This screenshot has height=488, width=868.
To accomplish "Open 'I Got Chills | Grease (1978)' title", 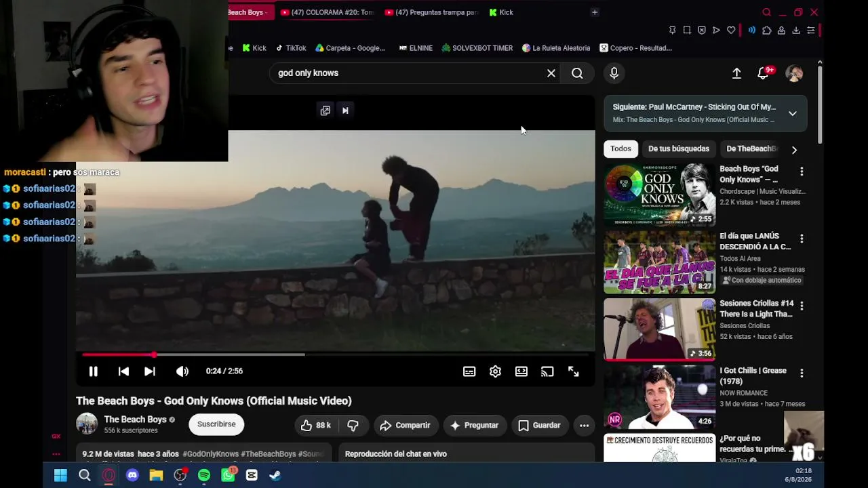I will click(753, 376).
